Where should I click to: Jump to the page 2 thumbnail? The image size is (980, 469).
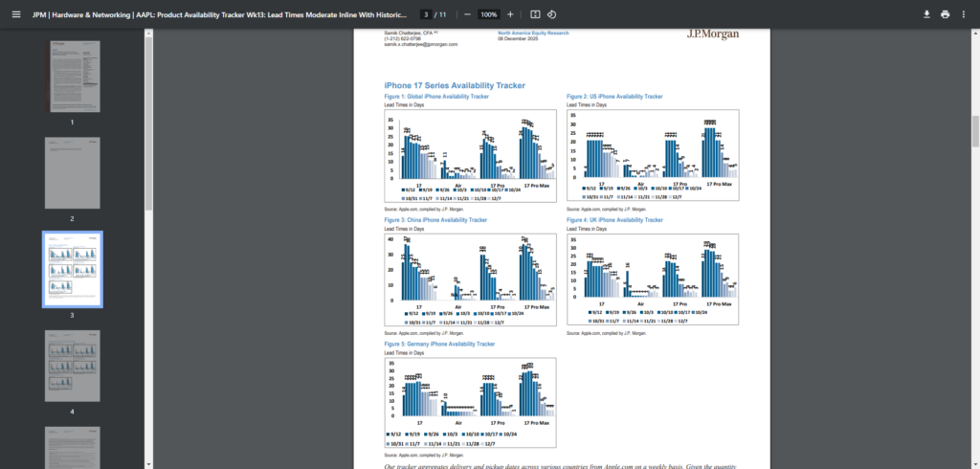[72, 172]
